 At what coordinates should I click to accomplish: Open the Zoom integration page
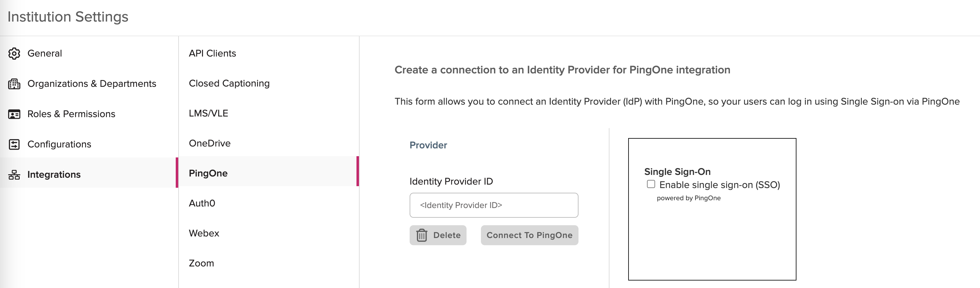click(x=201, y=263)
